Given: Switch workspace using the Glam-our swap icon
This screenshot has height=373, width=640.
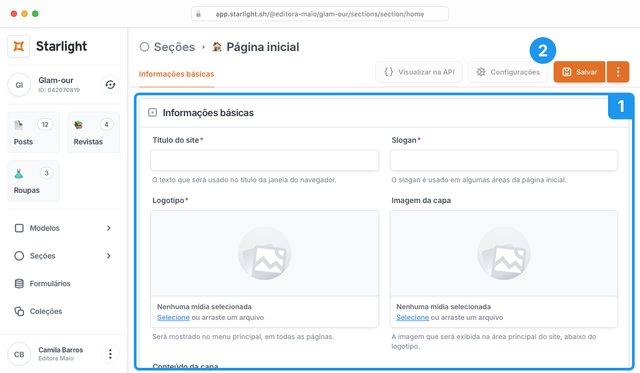Looking at the screenshot, I should 110,85.
